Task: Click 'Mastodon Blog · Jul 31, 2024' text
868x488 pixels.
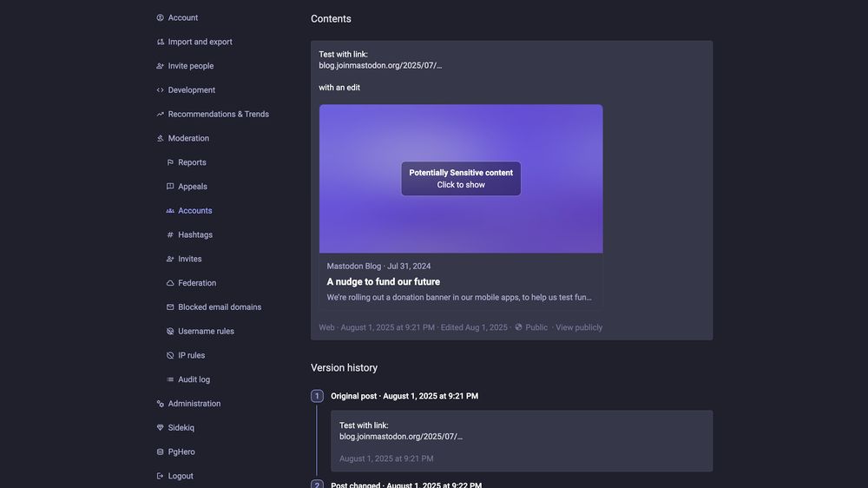Action: pos(378,266)
